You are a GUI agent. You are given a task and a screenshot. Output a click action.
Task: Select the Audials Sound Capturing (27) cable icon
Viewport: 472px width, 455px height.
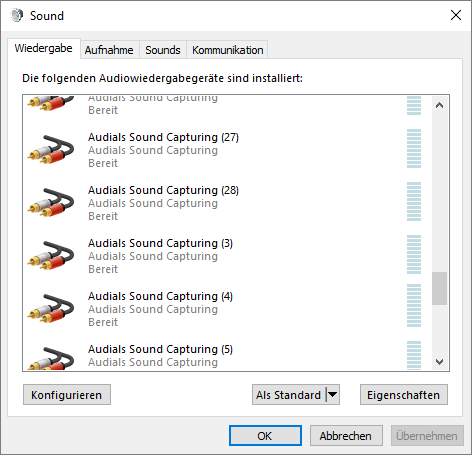pyautogui.click(x=51, y=149)
